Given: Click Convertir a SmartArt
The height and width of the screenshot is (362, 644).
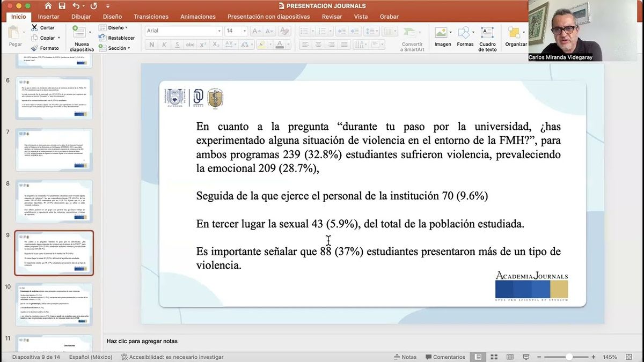Looking at the screenshot, I should tap(412, 39).
